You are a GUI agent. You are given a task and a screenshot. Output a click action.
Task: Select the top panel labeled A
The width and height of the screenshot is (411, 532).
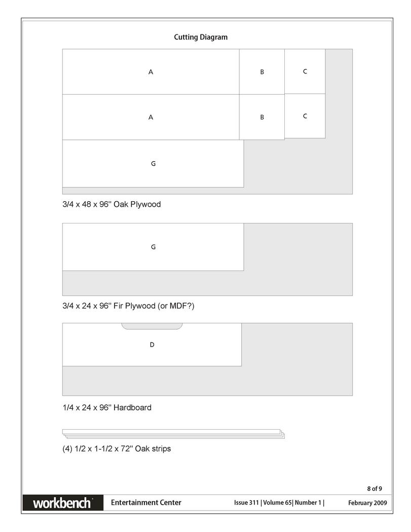(x=151, y=71)
